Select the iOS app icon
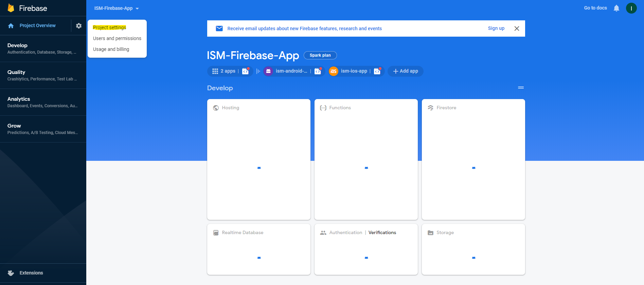 pos(334,71)
